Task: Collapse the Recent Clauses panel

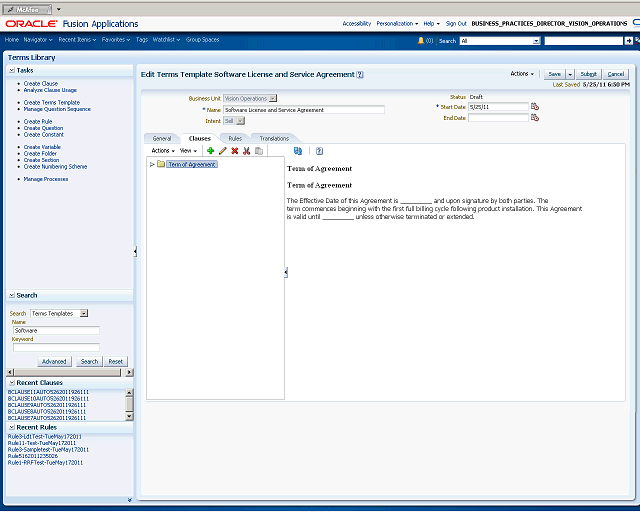Action: click(12, 383)
